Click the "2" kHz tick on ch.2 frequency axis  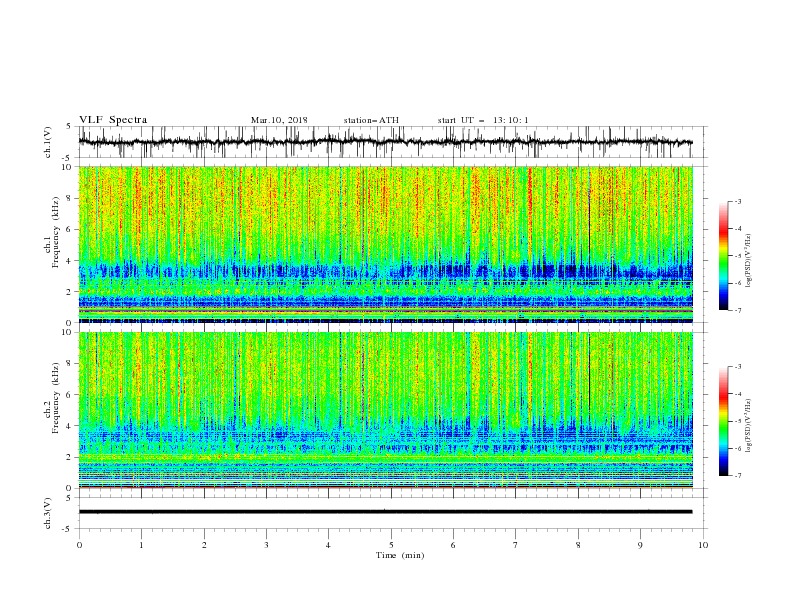pos(70,457)
